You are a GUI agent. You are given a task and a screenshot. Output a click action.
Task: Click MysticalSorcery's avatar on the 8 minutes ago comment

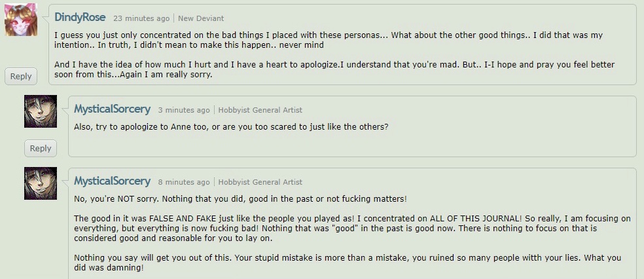41,183
